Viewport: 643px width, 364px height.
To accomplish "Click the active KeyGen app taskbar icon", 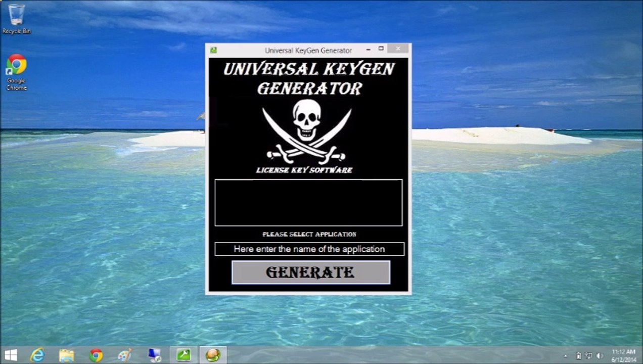I will (213, 355).
